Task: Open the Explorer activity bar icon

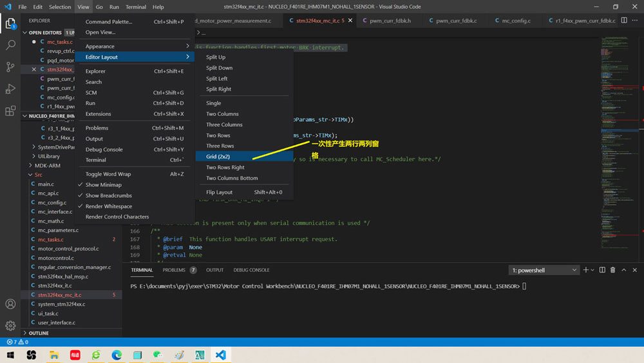Action: [x=10, y=24]
